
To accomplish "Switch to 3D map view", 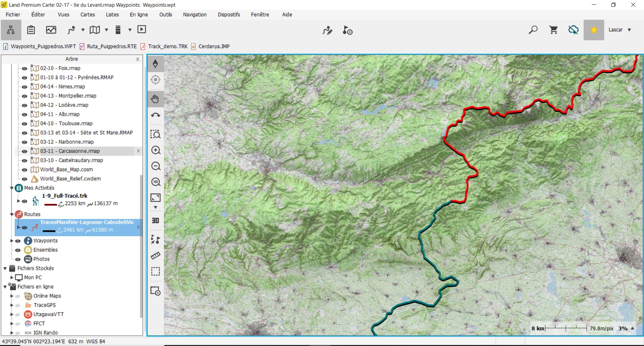I will [156, 220].
